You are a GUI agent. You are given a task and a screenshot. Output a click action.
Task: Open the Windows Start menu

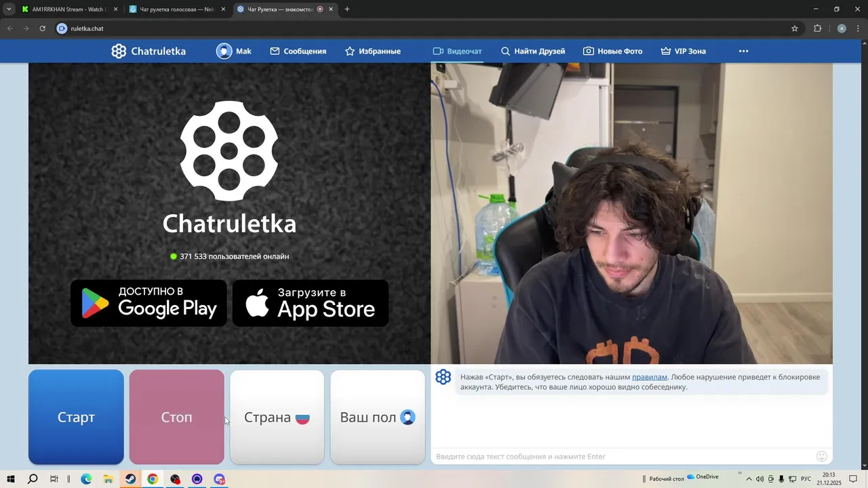(11, 479)
